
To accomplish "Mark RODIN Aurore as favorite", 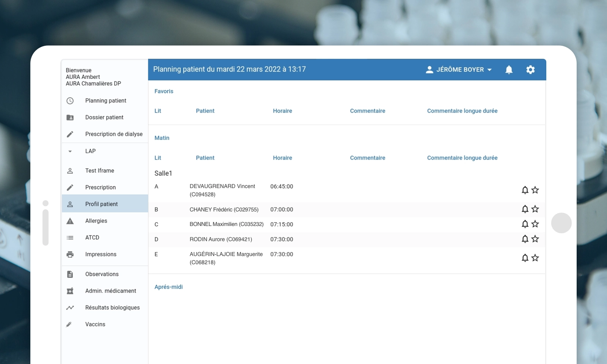I will point(535,239).
